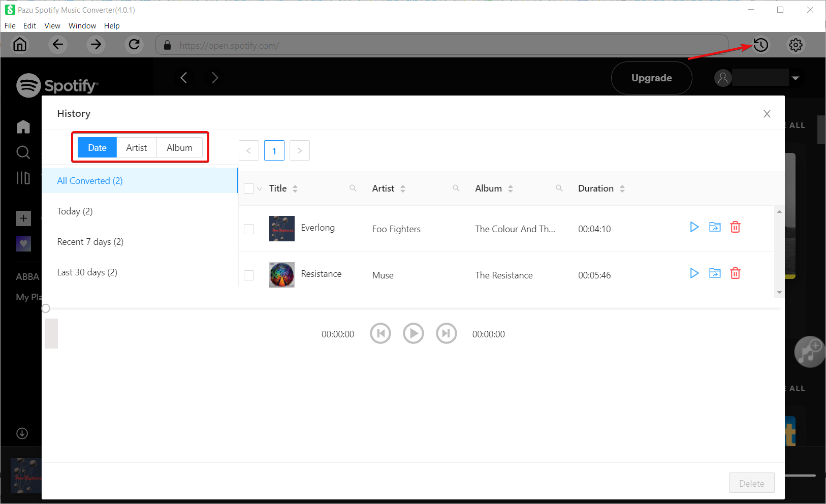Screen dimensions: 826x504
Task: Play the Everlong converted track
Action: pos(694,227)
